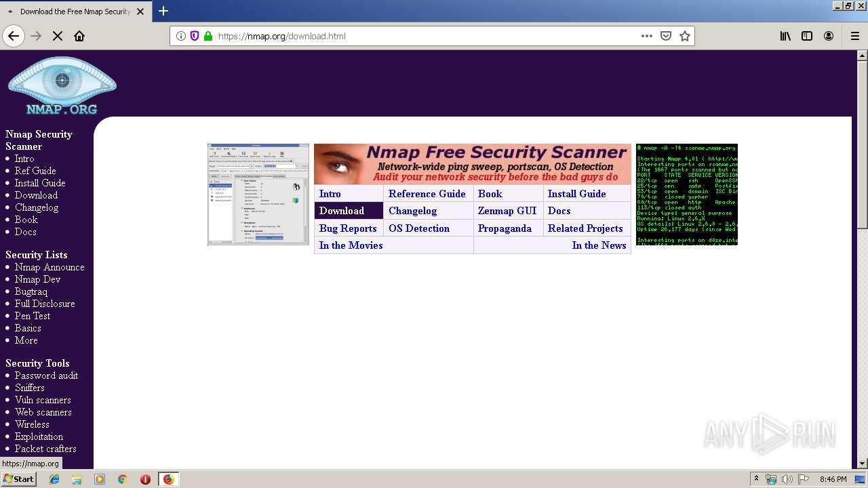
Task: Open Nmap Dev sidebar link
Action: (38, 279)
